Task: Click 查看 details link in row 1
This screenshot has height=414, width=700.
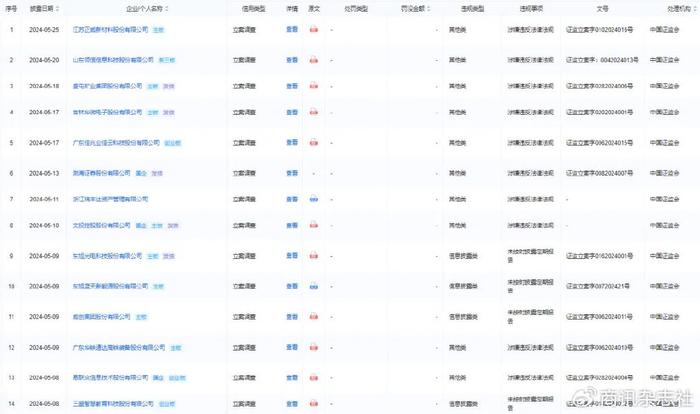Action: 292,29
